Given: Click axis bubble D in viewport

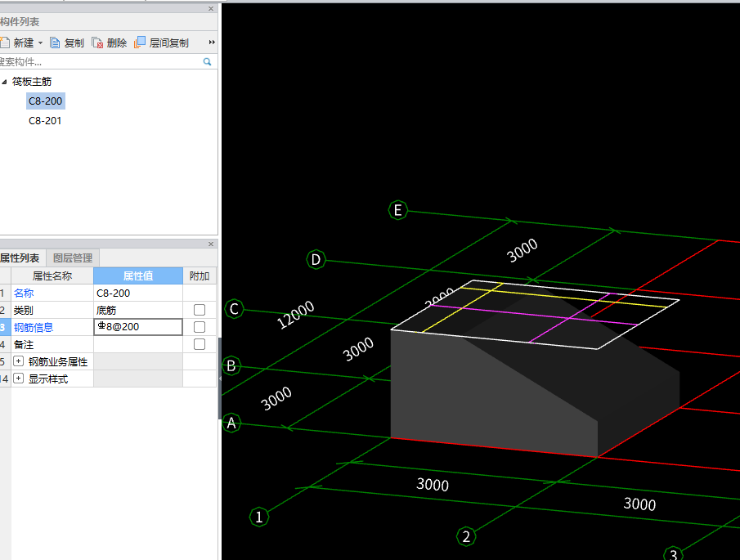Looking at the screenshot, I should 316,259.
